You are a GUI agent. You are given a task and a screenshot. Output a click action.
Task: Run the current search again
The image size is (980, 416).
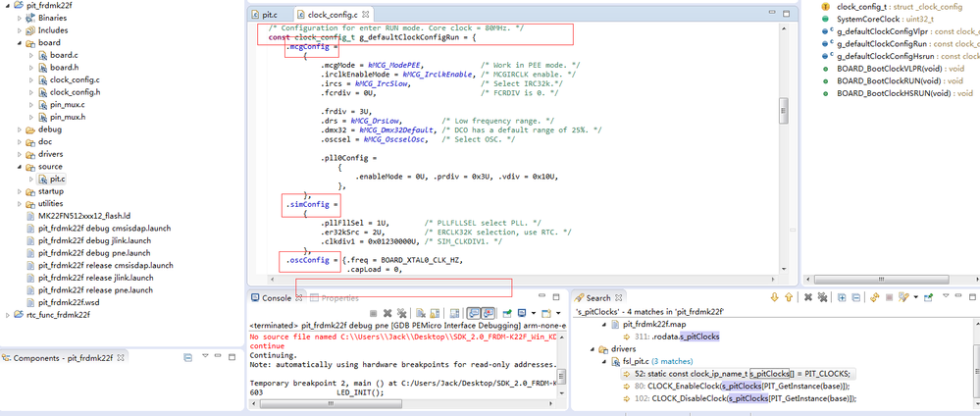click(x=874, y=297)
